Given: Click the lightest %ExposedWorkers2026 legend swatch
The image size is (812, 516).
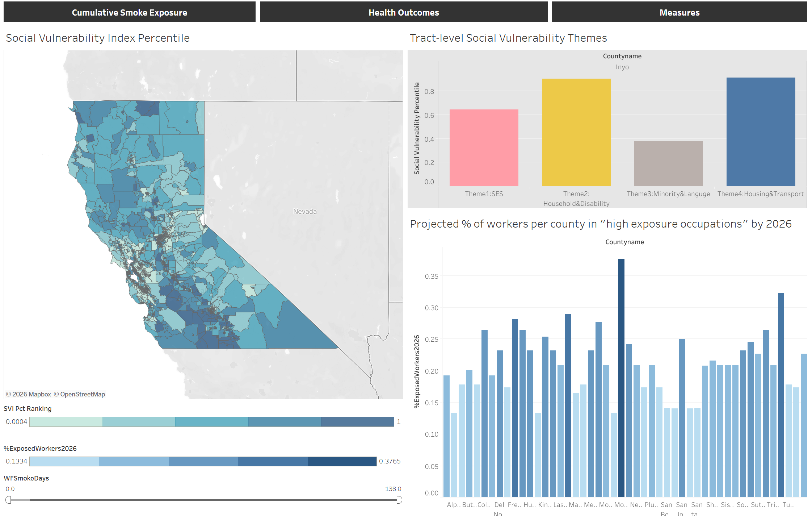Looking at the screenshot, I should point(64,461).
